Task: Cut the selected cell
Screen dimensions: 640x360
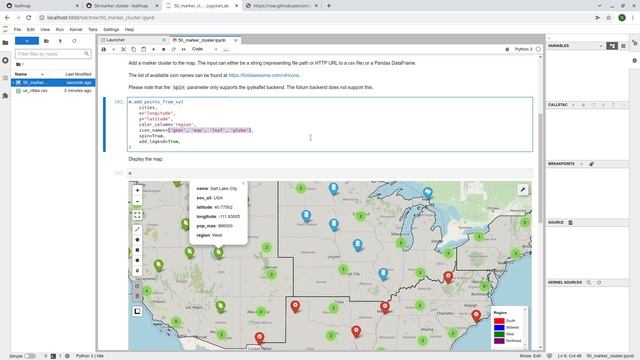Action: 123,49
